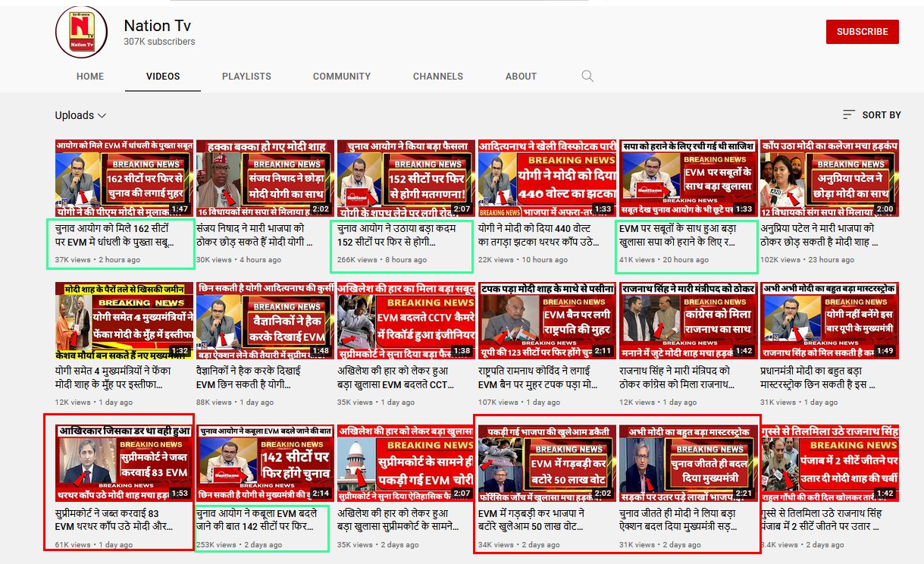Screen dimensions: 924x564
Task: Click the 88K views 1 day ago text
Action: pyautogui.click(x=235, y=403)
